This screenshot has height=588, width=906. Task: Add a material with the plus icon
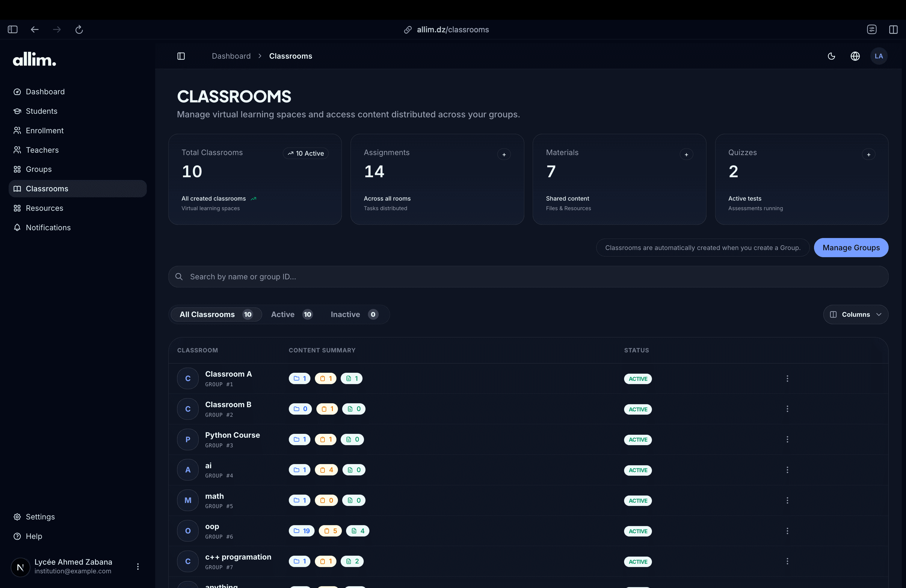point(686,154)
